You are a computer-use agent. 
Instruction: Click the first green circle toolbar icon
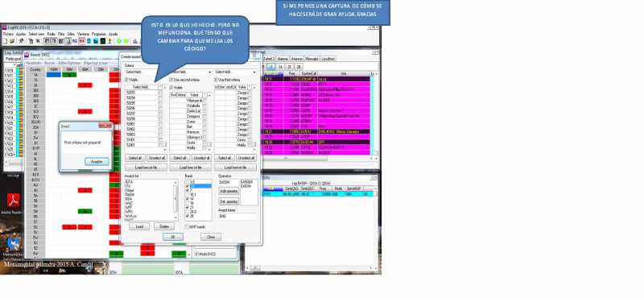[x=119, y=41]
